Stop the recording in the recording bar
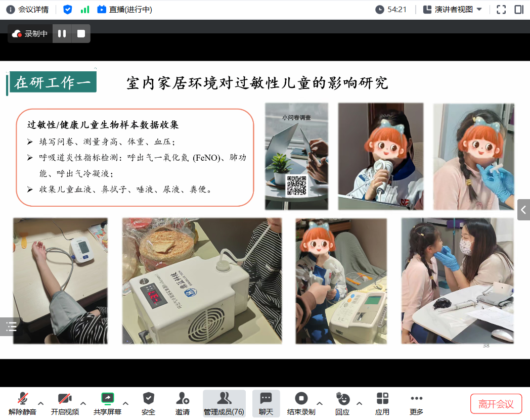 (81, 34)
